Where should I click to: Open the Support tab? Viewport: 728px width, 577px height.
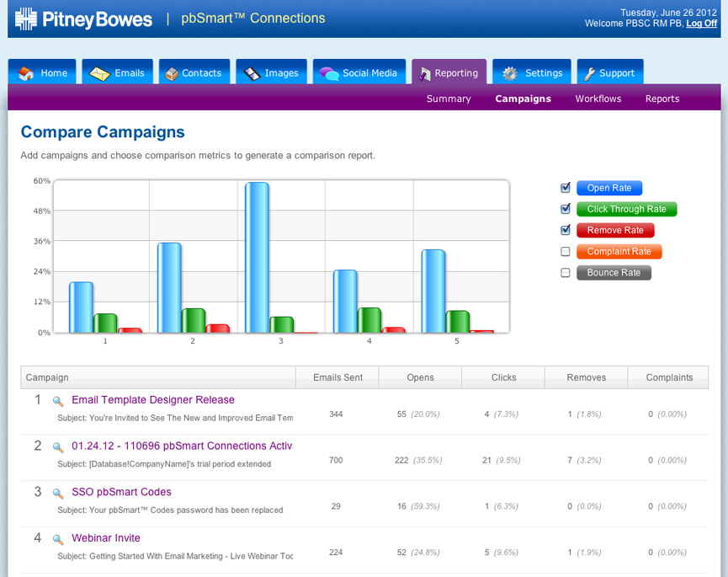coord(610,72)
